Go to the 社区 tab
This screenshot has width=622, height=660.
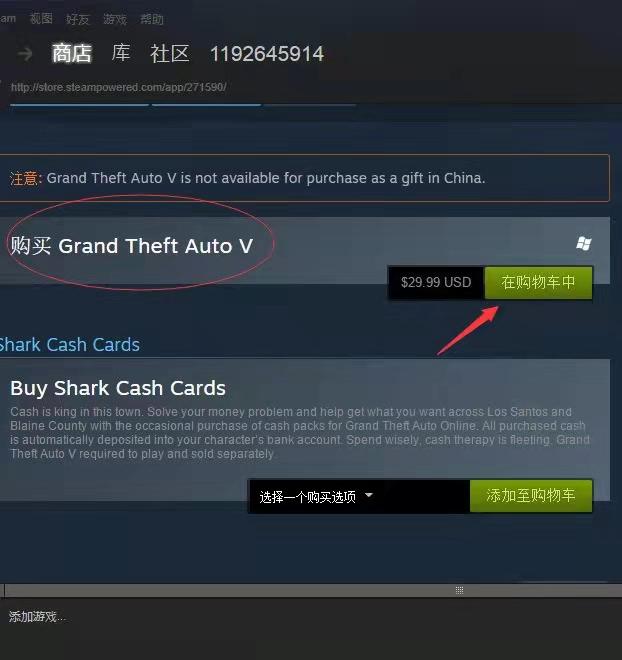click(170, 54)
